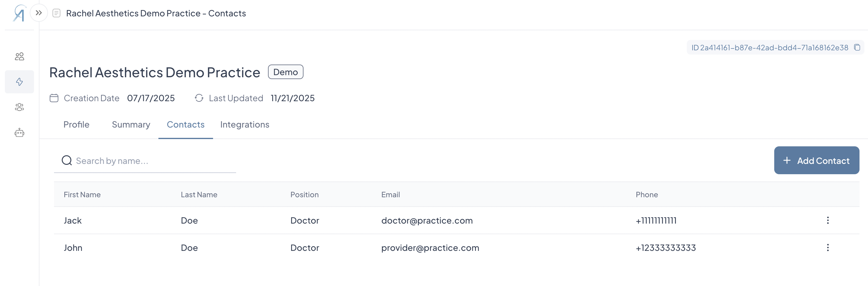Select the Contacts tab
The height and width of the screenshot is (286, 868).
(x=186, y=125)
